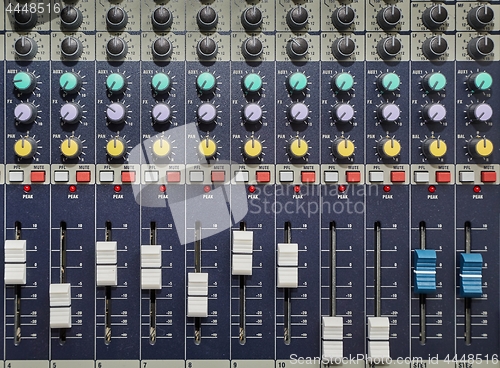The image size is (500, 368).
Task: Toggle the channel 7 MUTE button
Action: pyautogui.click(x=173, y=176)
